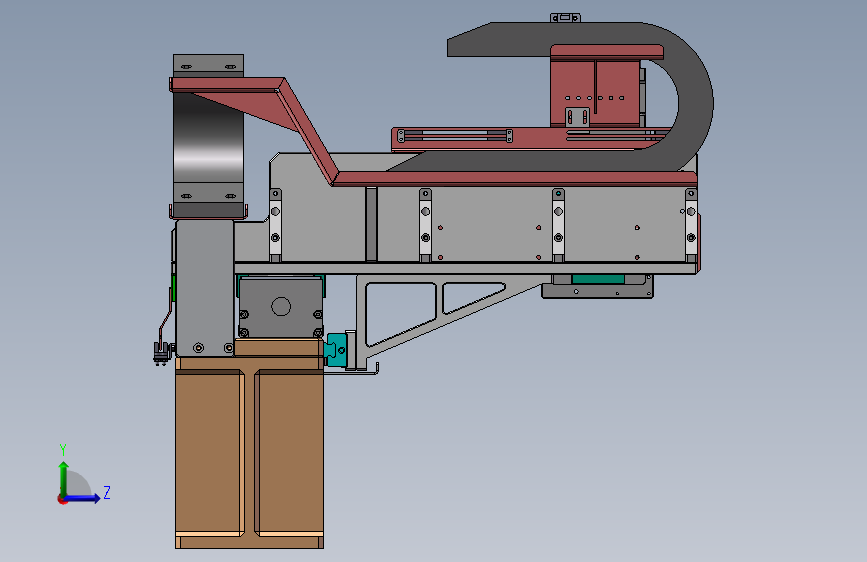Select the leftmost white slotted bracket on plate
Viewport: 867px width, 562px height.
(x=275, y=225)
